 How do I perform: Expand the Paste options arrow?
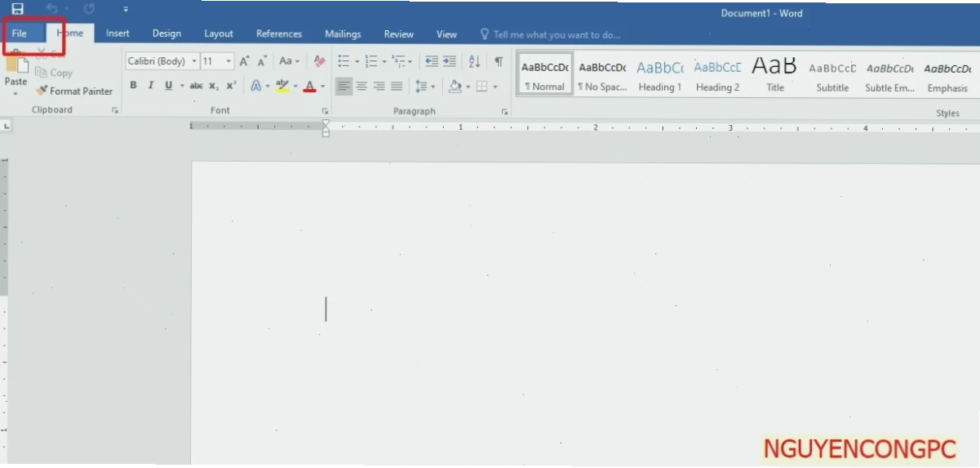click(16, 93)
